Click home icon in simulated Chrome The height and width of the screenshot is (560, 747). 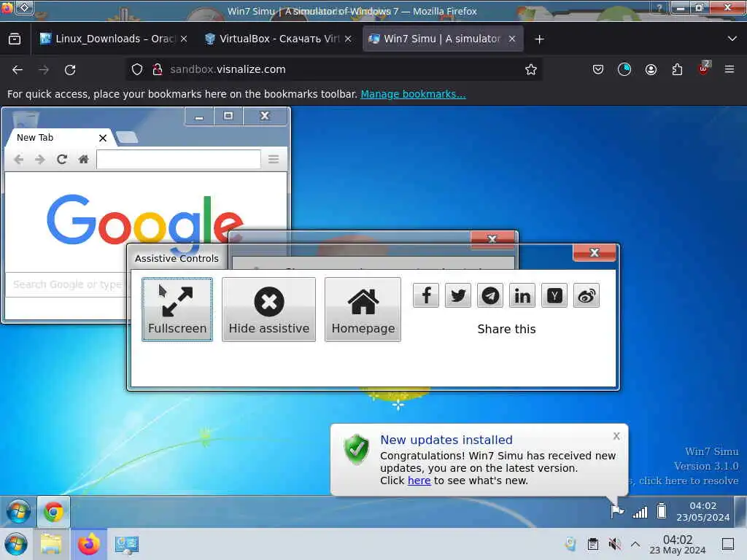(x=83, y=159)
